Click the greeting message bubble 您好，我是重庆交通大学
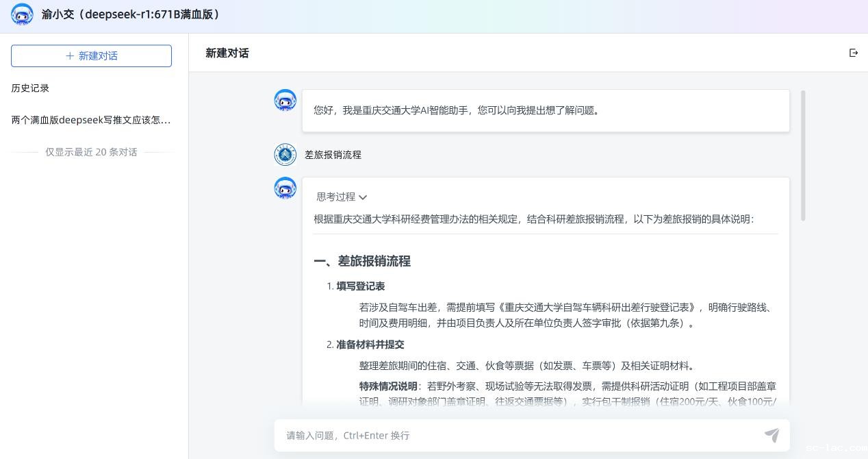Viewport: 868px width, 459px height. tap(545, 110)
